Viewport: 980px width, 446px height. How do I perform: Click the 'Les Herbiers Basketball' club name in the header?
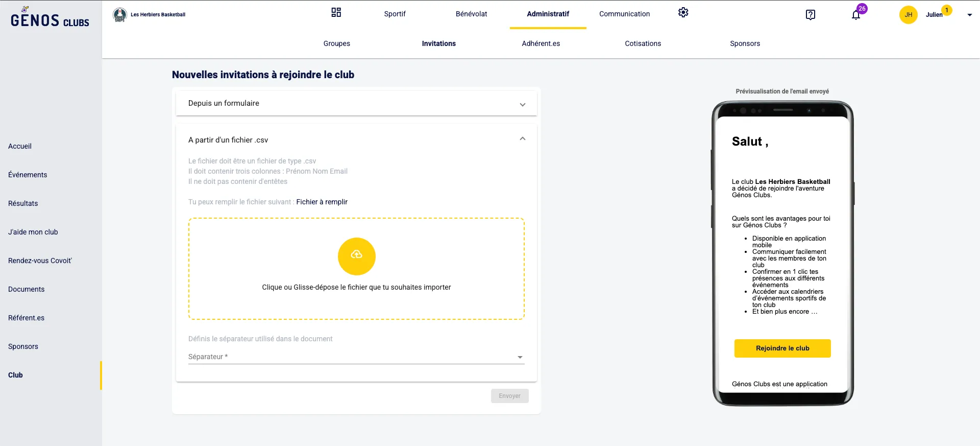(x=158, y=15)
